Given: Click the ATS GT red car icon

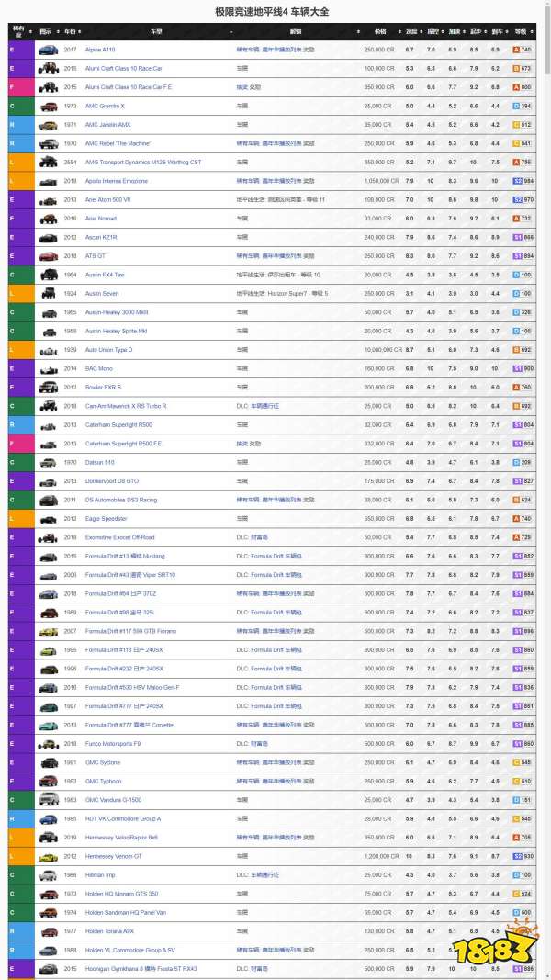Looking at the screenshot, I should click(x=48, y=256).
